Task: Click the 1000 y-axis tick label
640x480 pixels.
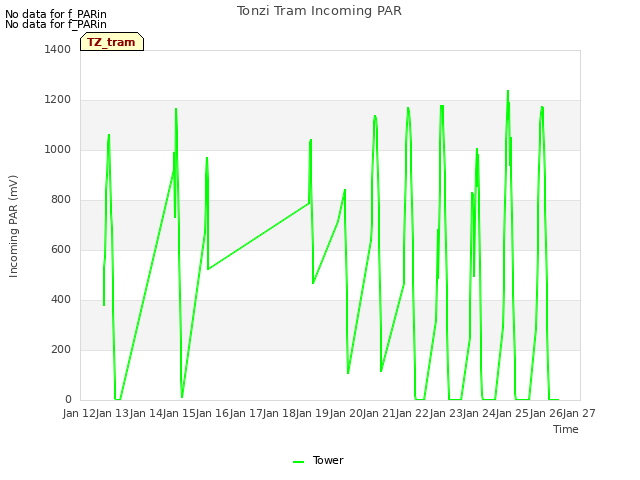Action: pos(58,149)
